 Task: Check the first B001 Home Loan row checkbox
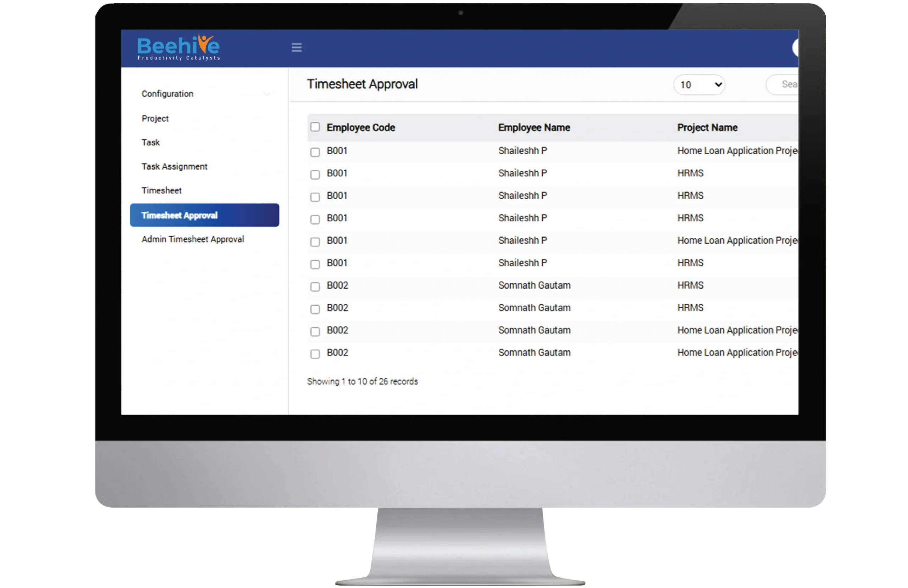click(315, 152)
